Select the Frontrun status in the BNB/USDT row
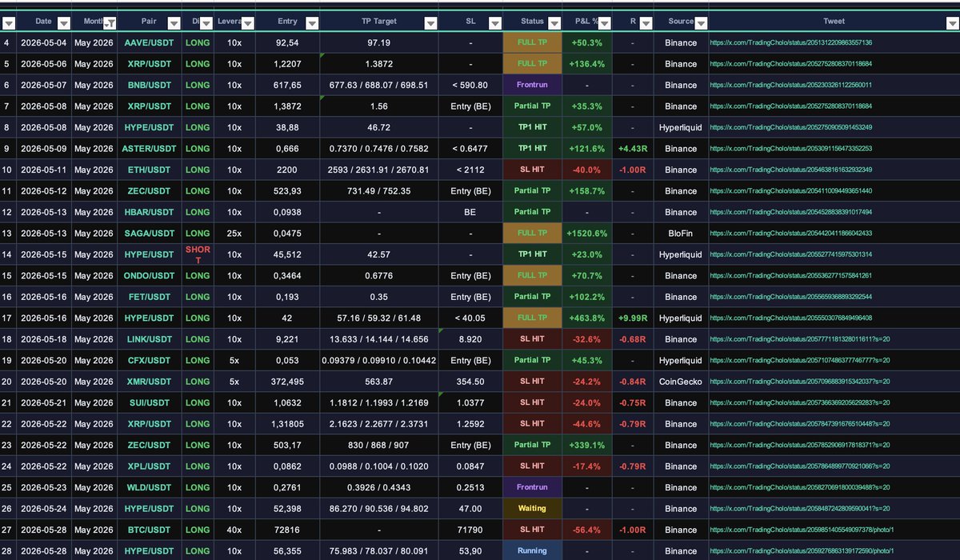This screenshot has height=560, width=960. pos(532,85)
